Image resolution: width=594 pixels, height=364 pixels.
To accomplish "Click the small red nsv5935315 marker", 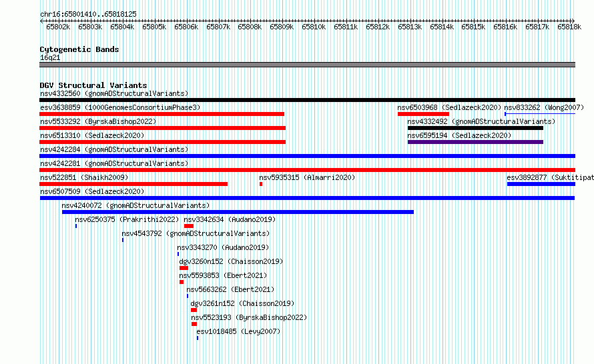I will pos(261,184).
